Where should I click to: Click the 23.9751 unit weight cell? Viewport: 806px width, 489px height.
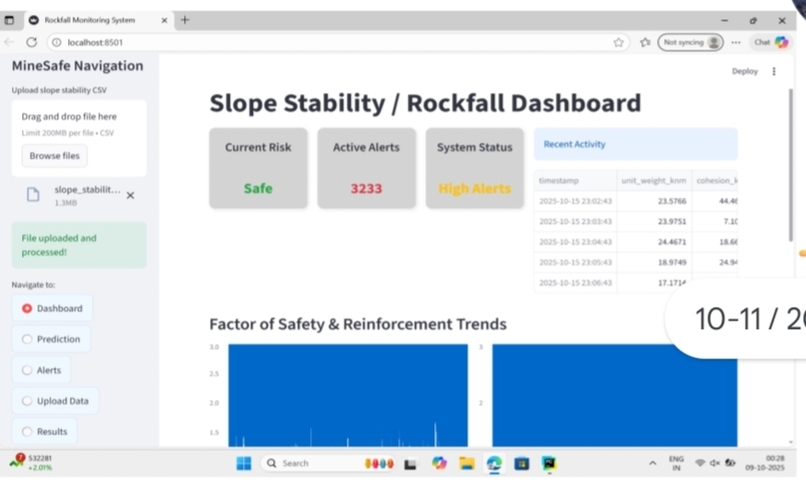(x=654, y=222)
